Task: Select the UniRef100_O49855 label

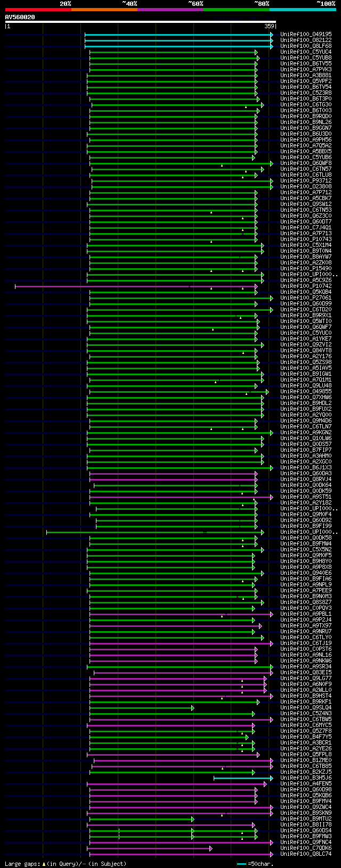Action: tap(306, 391)
